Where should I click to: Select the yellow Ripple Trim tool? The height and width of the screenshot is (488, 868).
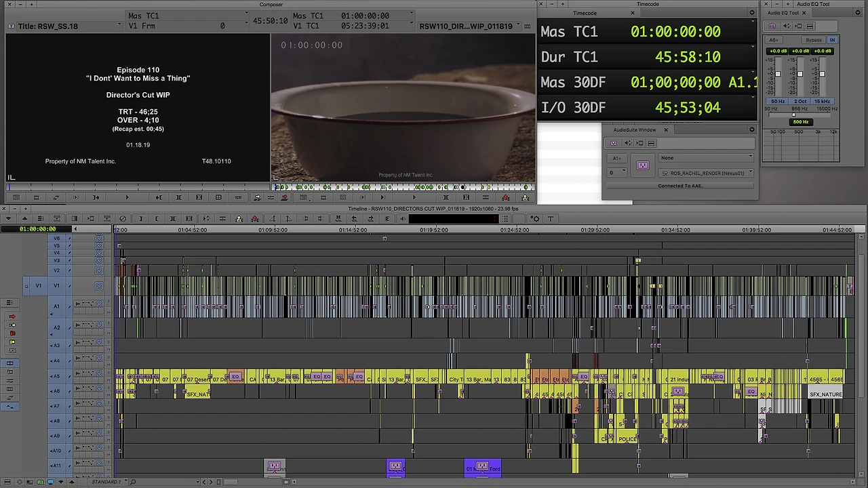click(x=12, y=342)
